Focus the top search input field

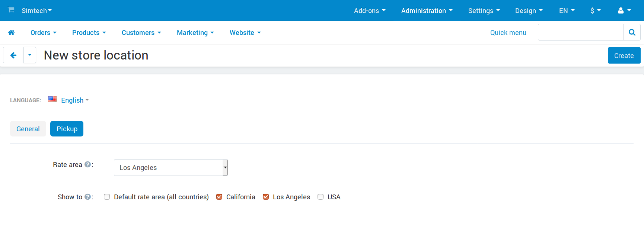point(581,32)
